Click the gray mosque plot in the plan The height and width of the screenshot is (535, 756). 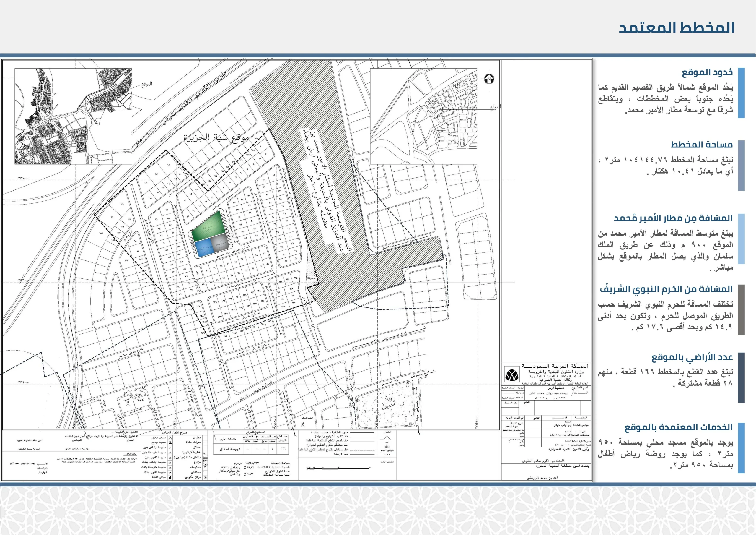coord(220,243)
